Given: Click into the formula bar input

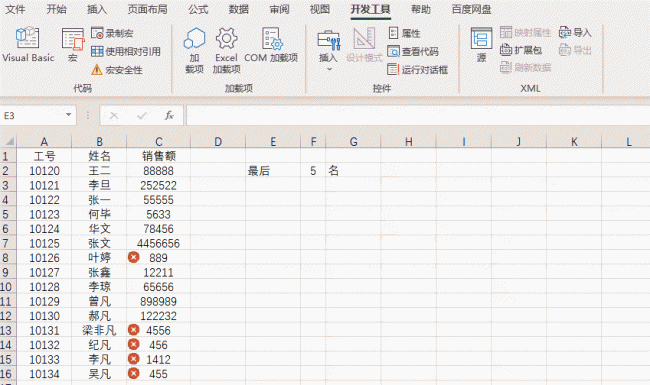Looking at the screenshot, I should pyautogui.click(x=418, y=115).
